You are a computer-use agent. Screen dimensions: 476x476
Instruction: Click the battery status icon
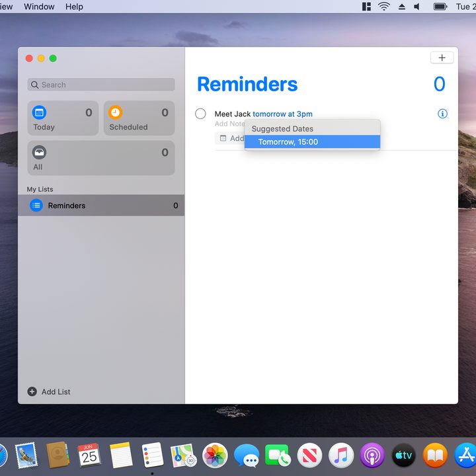(440, 7)
